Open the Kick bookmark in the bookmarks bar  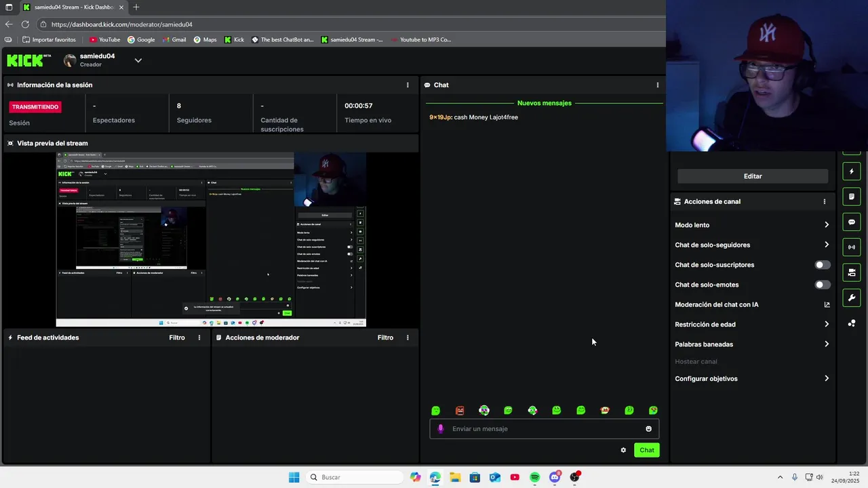(234, 39)
